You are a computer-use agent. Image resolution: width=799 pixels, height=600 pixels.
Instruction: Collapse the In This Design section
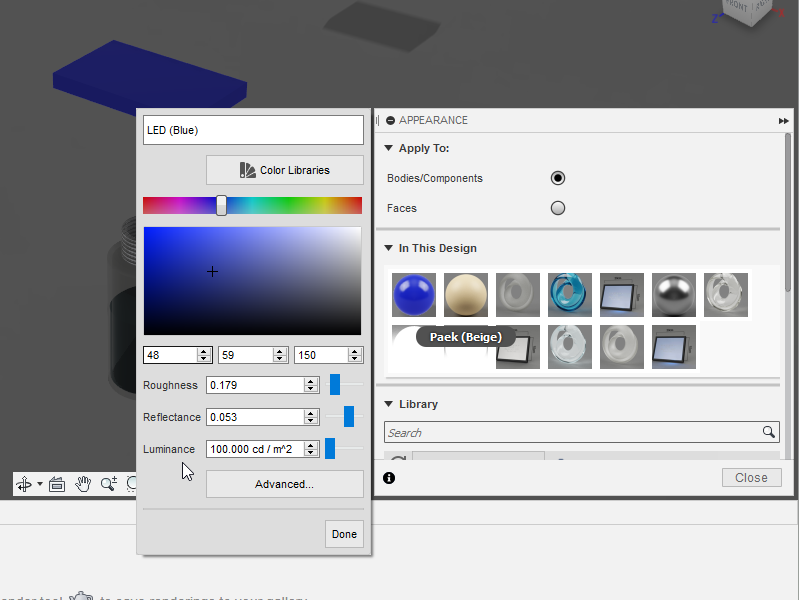388,248
